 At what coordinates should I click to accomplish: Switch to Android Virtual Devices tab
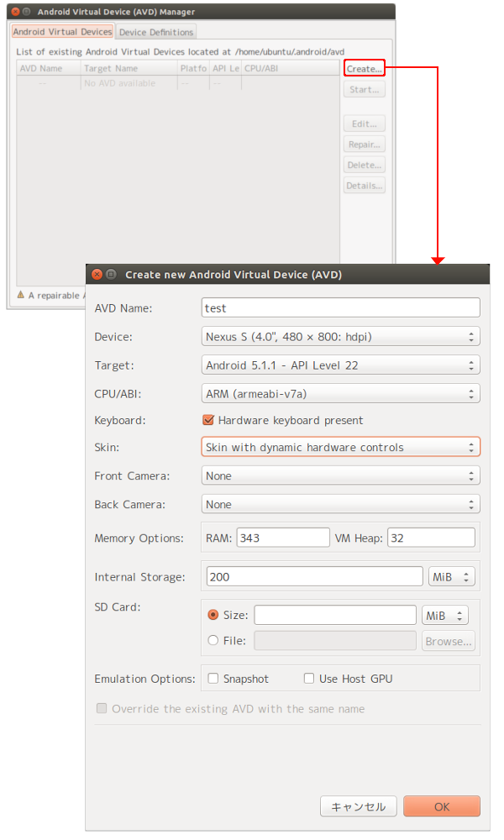click(x=63, y=32)
